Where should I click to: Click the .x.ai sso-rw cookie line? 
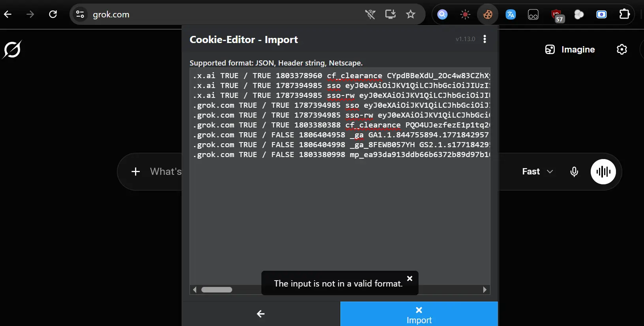click(x=342, y=96)
